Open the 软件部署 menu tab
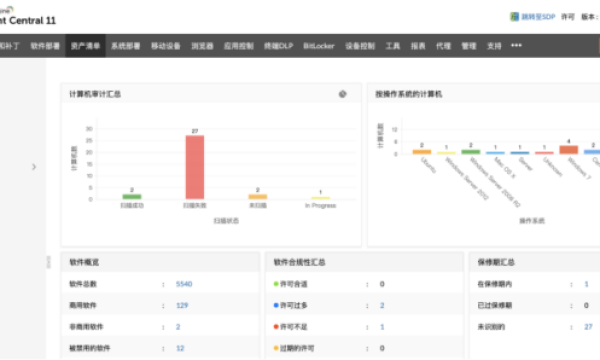Image resolution: width=600 pixels, height=360 pixels. pos(45,46)
